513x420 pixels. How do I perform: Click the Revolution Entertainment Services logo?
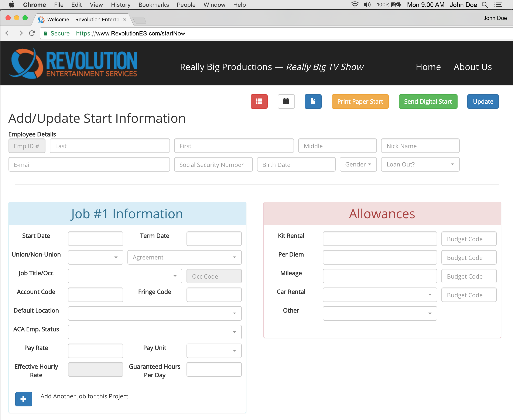point(73,63)
